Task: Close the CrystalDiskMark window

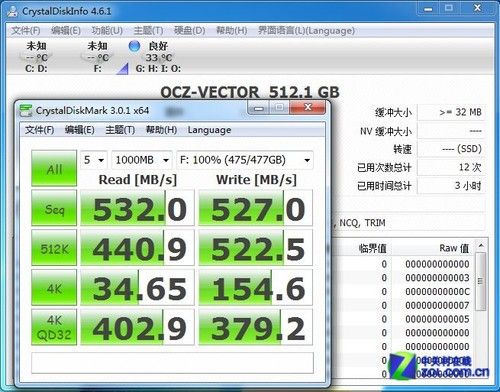Action: (x=307, y=107)
